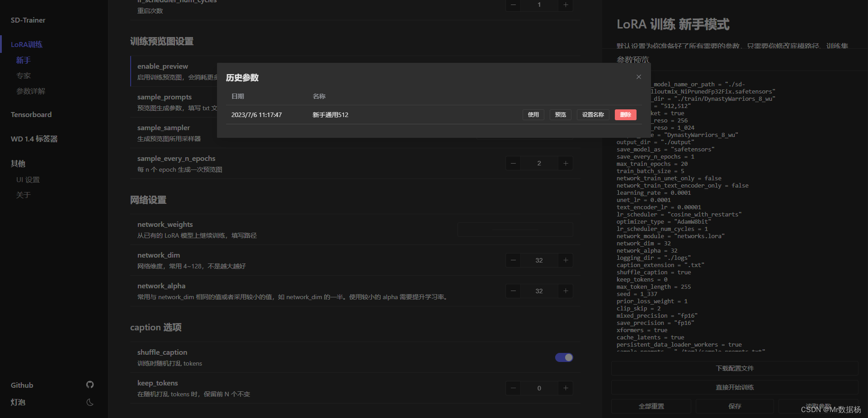The image size is (868, 418).
Task: Click the line max_train_epochs = 20
Action: click(x=652, y=164)
